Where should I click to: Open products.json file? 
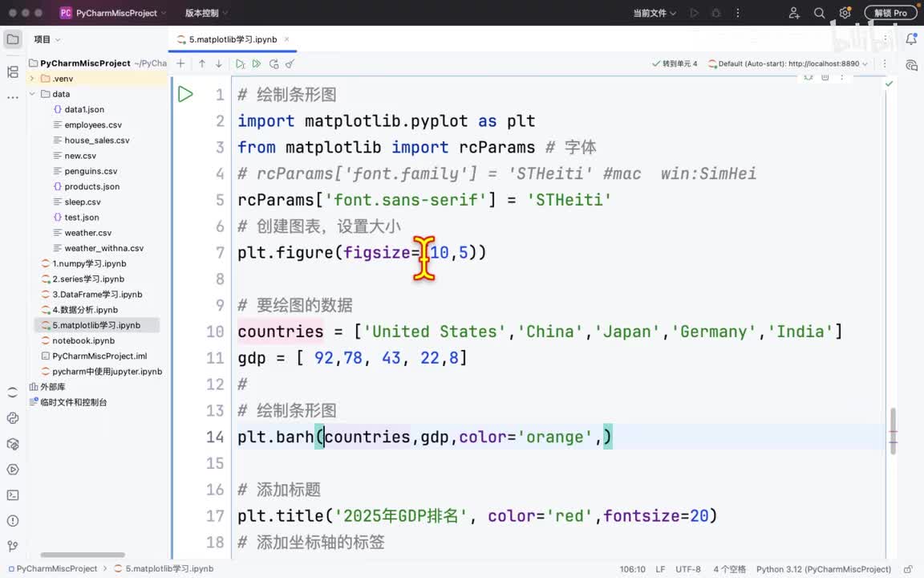click(x=92, y=186)
